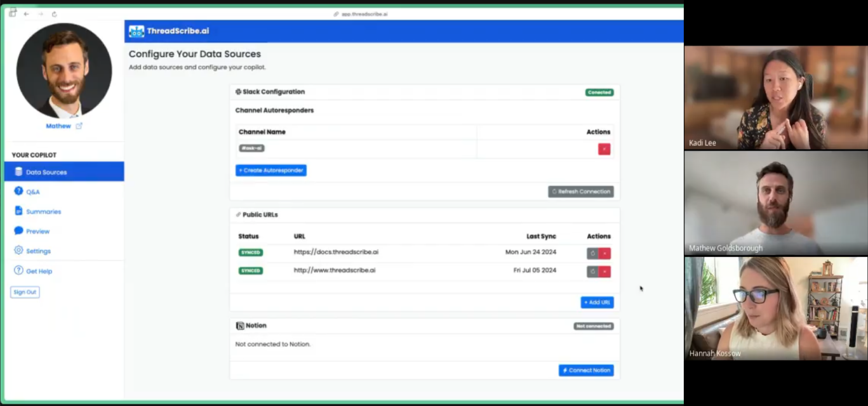This screenshot has width=868, height=406.
Task: Click the Slack logo icon
Action: click(x=238, y=92)
